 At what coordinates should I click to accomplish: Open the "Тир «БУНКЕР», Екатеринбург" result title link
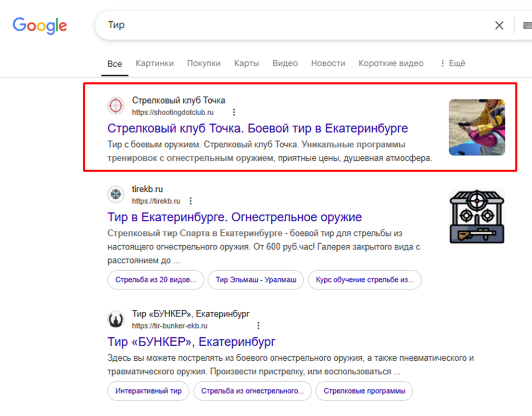(x=192, y=342)
